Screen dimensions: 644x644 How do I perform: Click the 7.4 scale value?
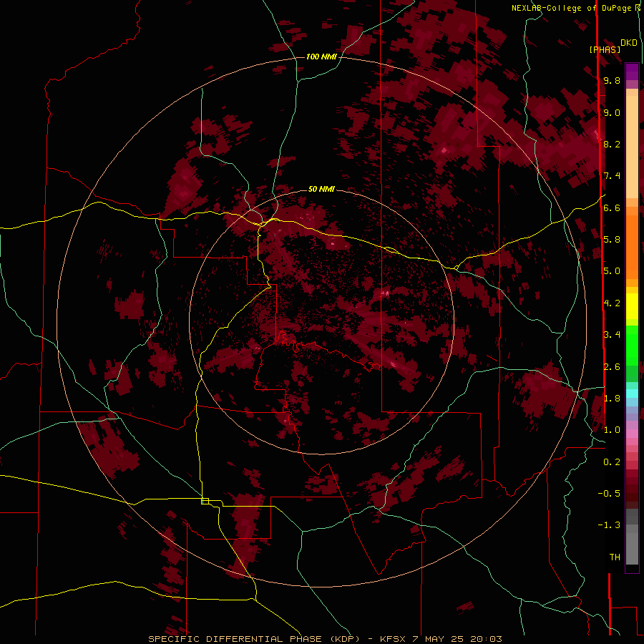612,176
